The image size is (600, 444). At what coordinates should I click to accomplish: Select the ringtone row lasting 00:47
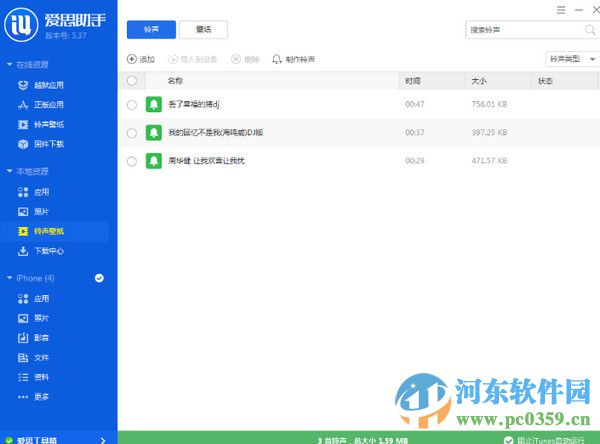point(132,104)
